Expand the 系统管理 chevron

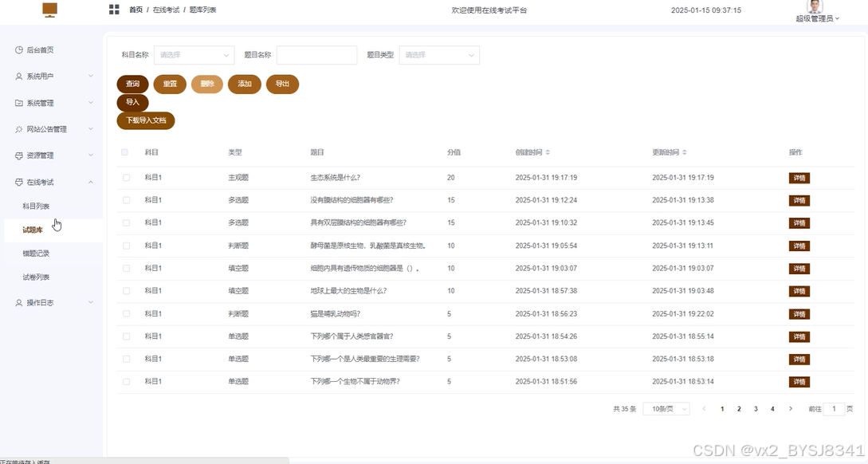(x=91, y=103)
